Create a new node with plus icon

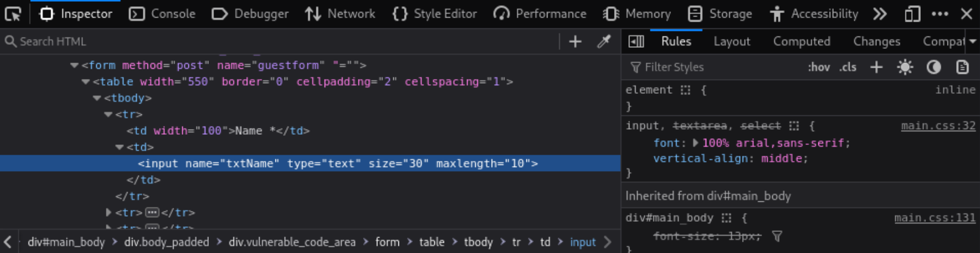(575, 42)
